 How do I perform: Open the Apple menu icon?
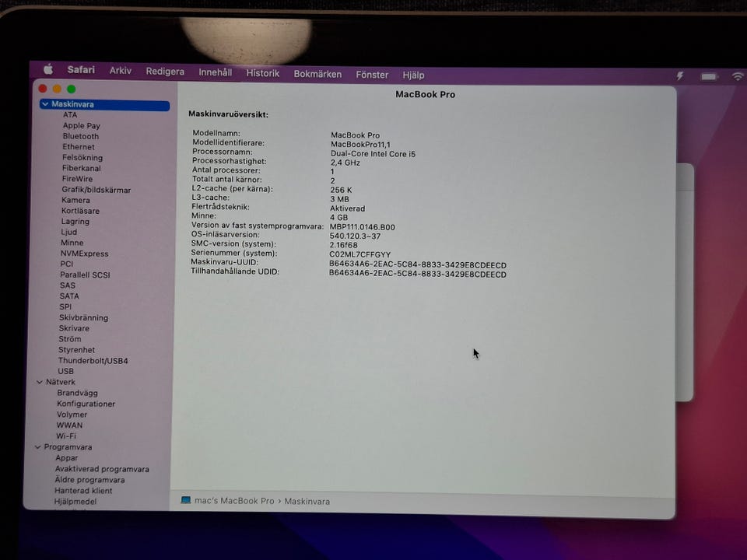(x=48, y=70)
